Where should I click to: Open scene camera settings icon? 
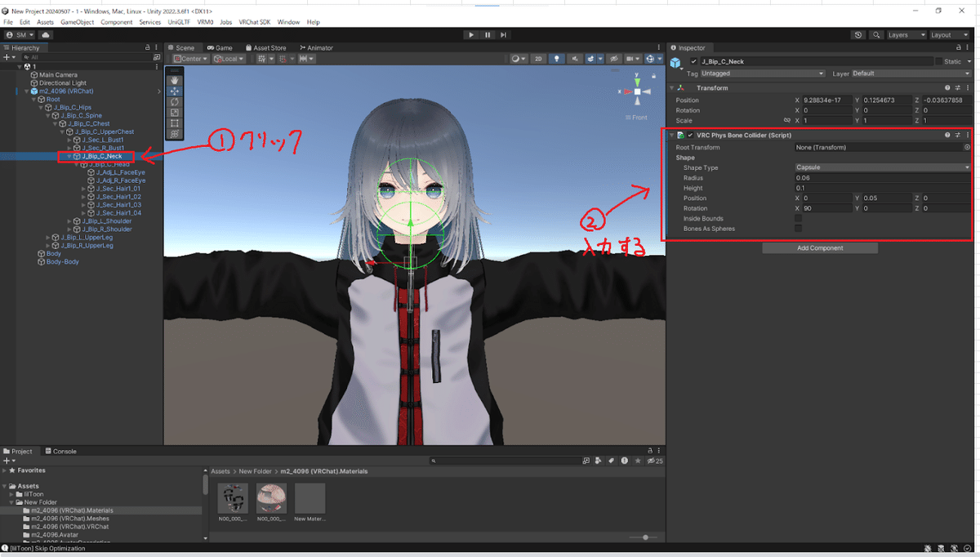click(631, 59)
